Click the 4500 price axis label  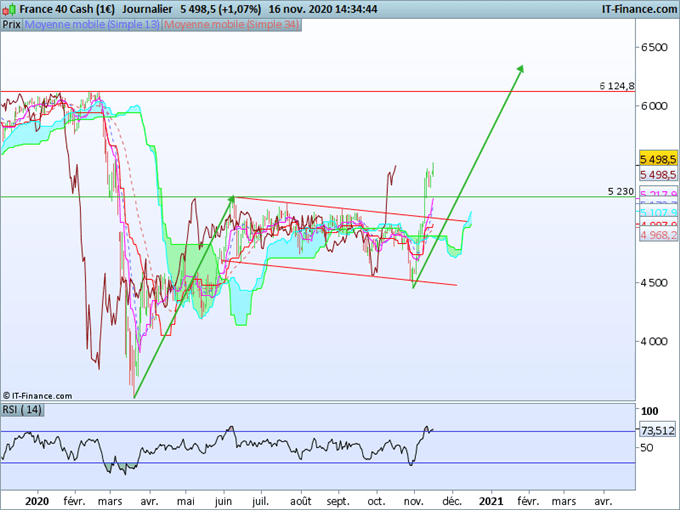tap(655, 283)
